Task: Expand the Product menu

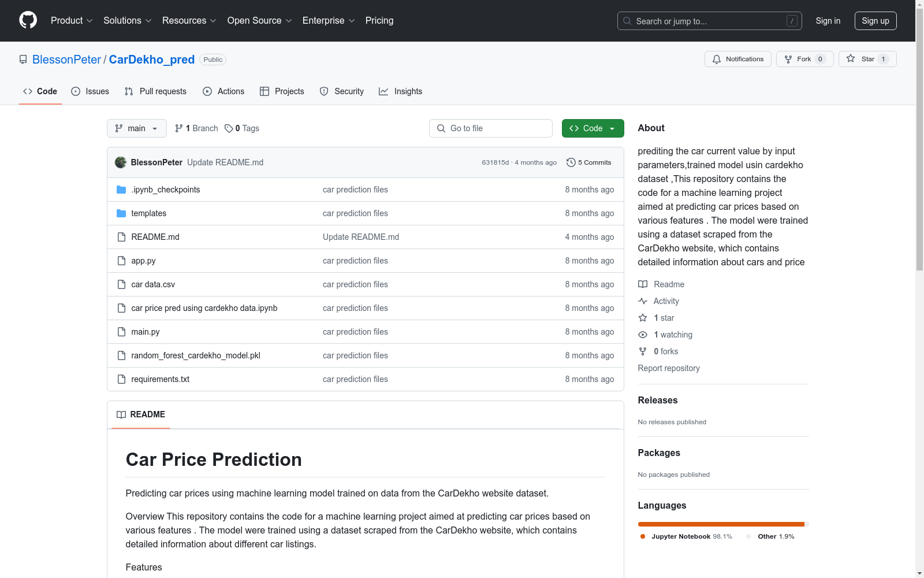Action: pos(72,20)
